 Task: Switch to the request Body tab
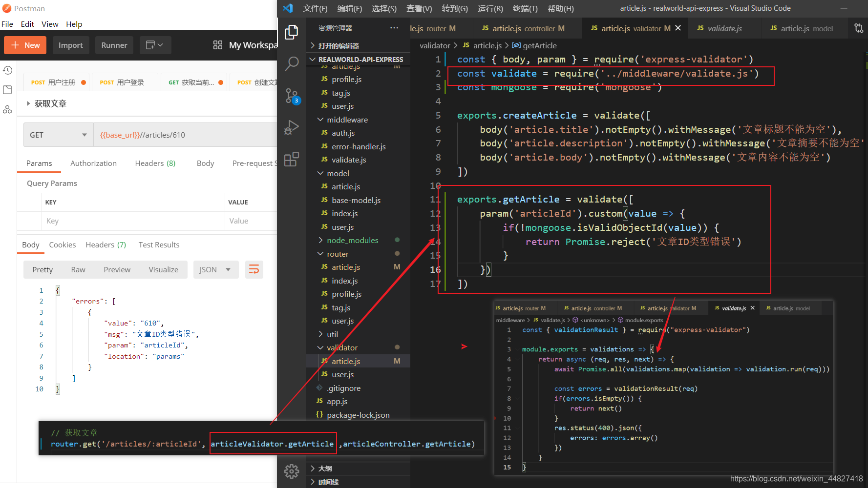(206, 163)
